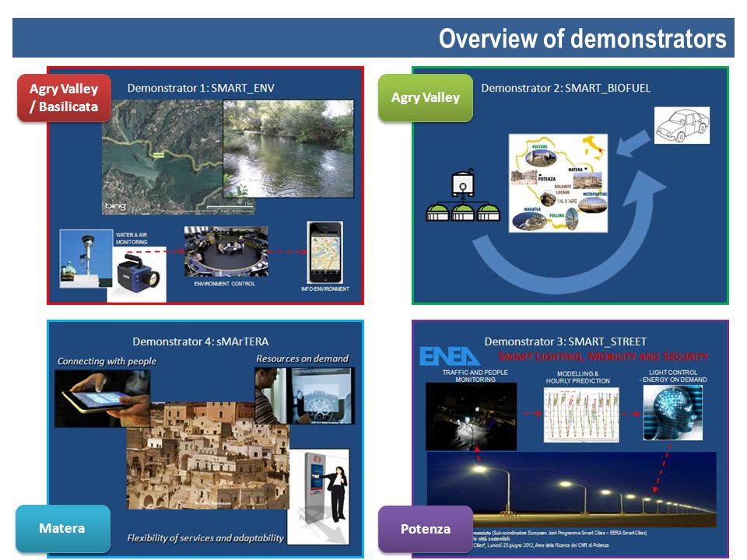
Task: Click the Basilicata region map
Action: coord(558,184)
